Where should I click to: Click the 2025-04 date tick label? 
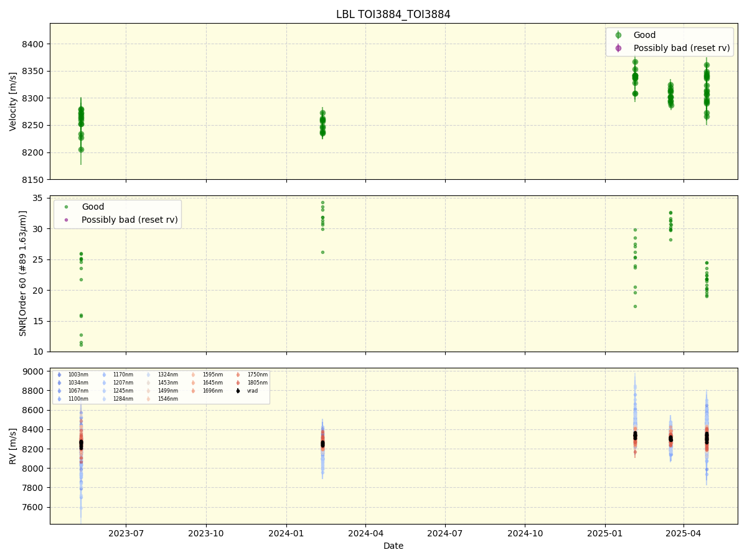click(x=684, y=533)
